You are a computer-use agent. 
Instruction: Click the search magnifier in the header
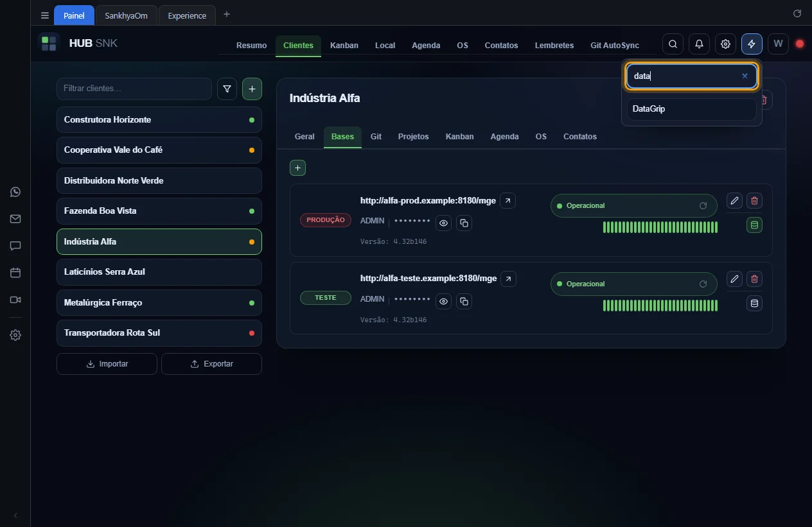point(673,44)
